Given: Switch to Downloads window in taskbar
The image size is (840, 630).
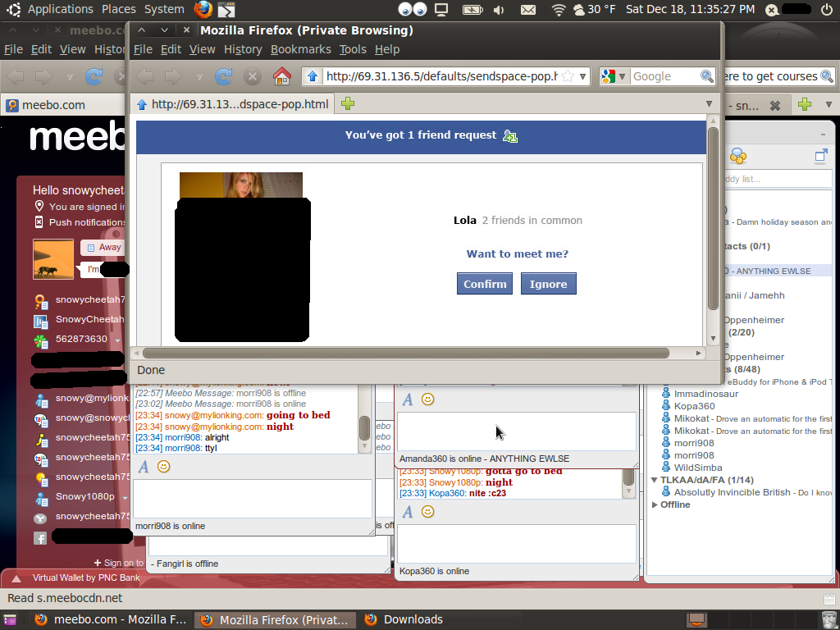Looking at the screenshot, I should 413,619.
